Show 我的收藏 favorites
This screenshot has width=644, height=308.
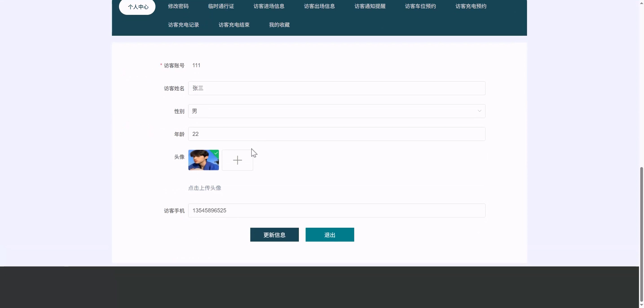point(279,25)
